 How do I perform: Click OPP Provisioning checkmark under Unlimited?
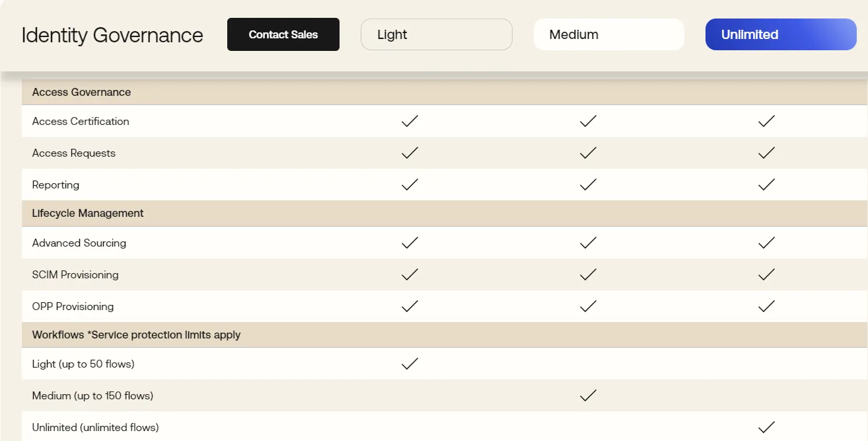click(x=766, y=306)
